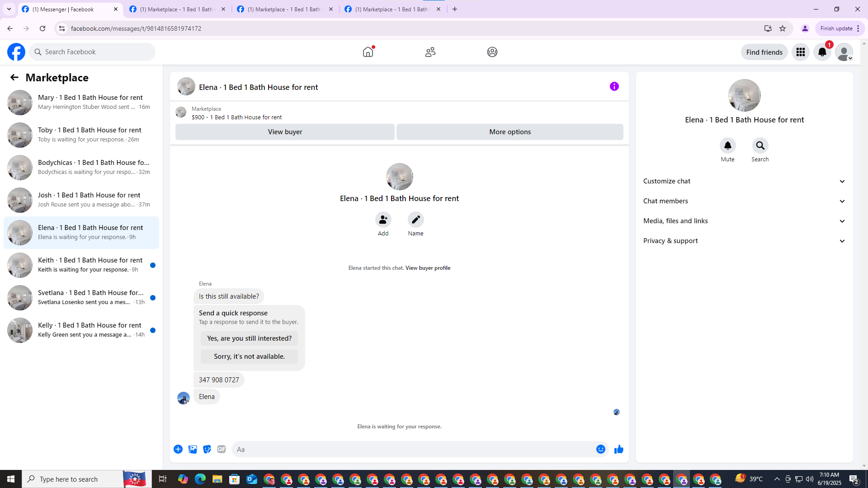Click the Add people icon
Image resolution: width=868 pixels, height=488 pixels.
pos(383,220)
